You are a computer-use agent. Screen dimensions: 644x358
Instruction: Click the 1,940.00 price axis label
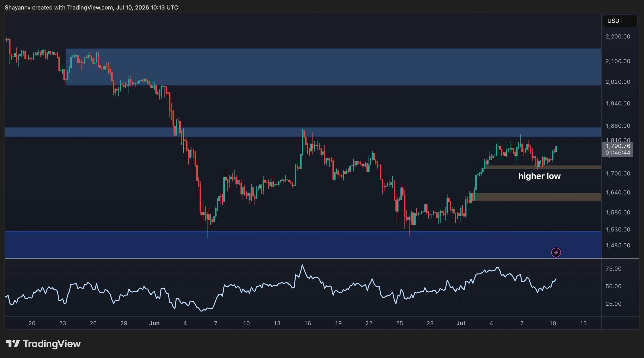[618, 104]
